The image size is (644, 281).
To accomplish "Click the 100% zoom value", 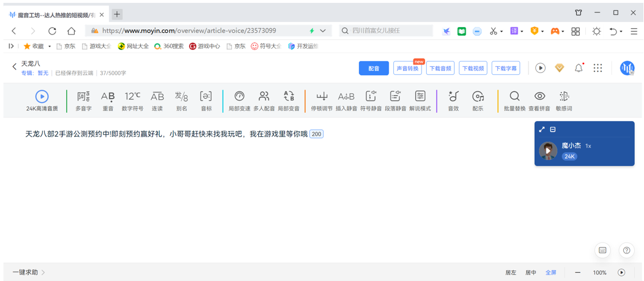I will 600,272.
